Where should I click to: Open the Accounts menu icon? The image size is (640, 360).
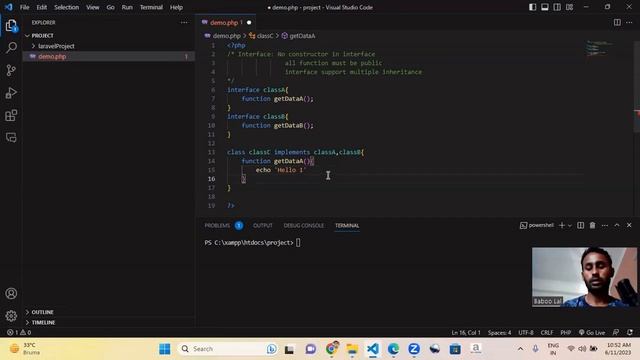11,293
